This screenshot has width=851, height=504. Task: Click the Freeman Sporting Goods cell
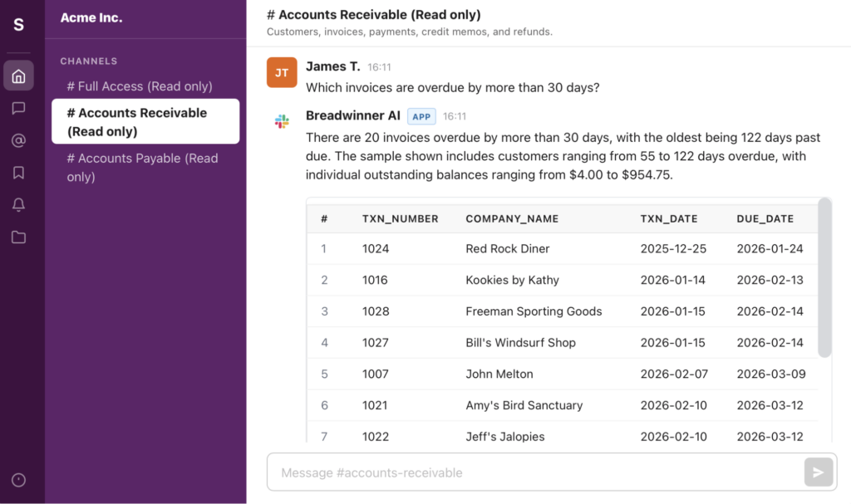534,311
